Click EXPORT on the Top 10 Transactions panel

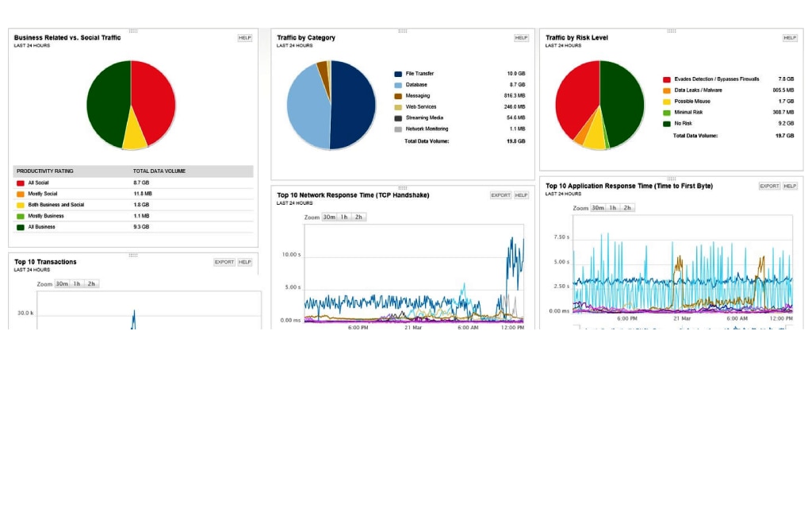point(224,261)
